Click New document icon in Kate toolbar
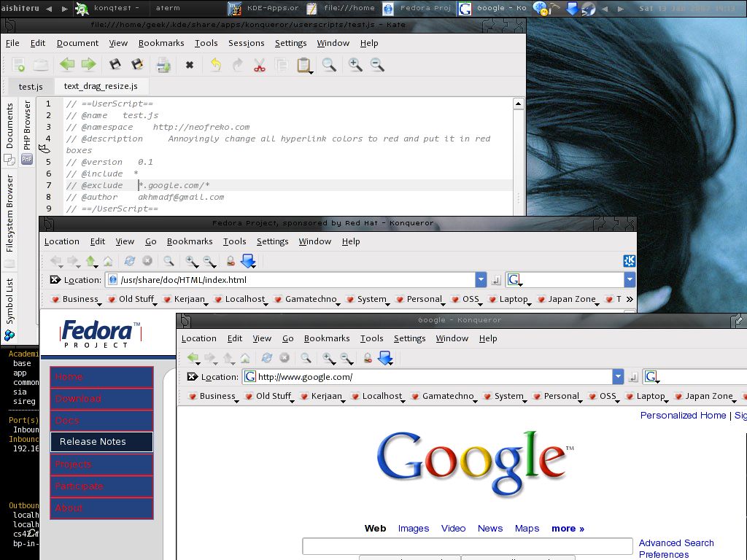Viewport: 747px width, 560px height. tap(18, 65)
